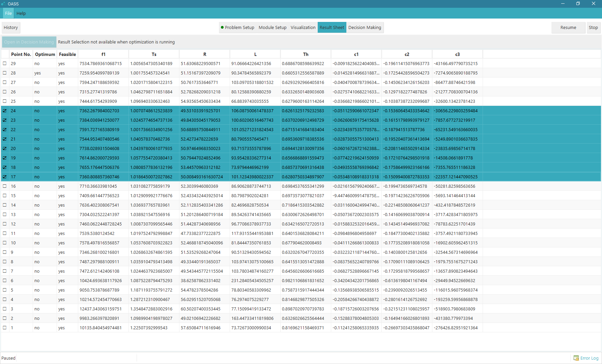602x364 pixels.
Task: Uncheck the checkbox for point 17
Action: (x=5, y=177)
